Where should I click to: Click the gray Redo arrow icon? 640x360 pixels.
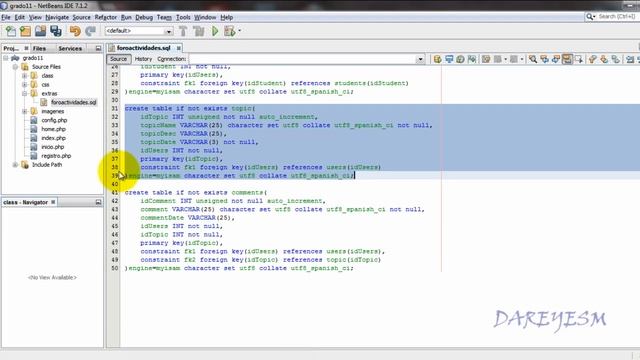point(90,31)
